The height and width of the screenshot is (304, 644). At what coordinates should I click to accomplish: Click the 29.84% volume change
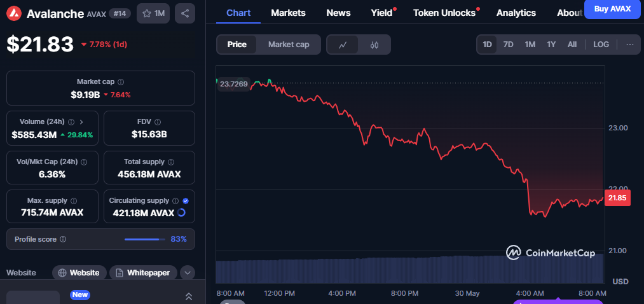click(x=76, y=135)
